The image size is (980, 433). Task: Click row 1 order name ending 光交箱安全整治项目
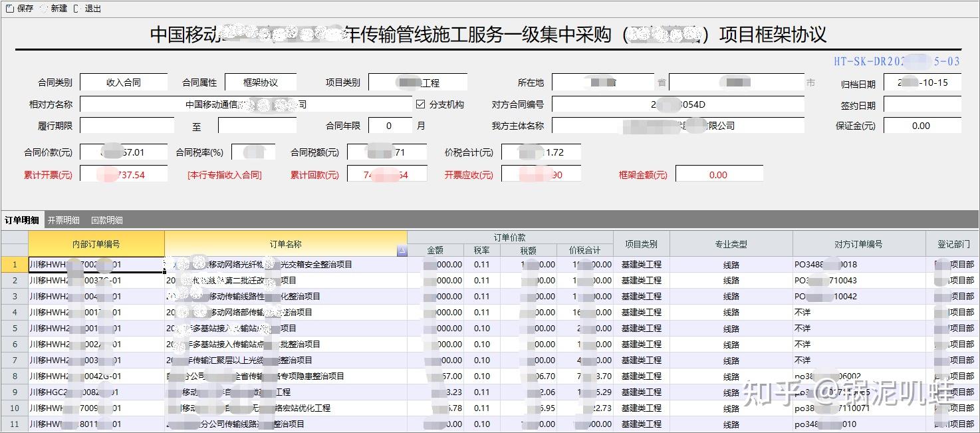(x=286, y=265)
